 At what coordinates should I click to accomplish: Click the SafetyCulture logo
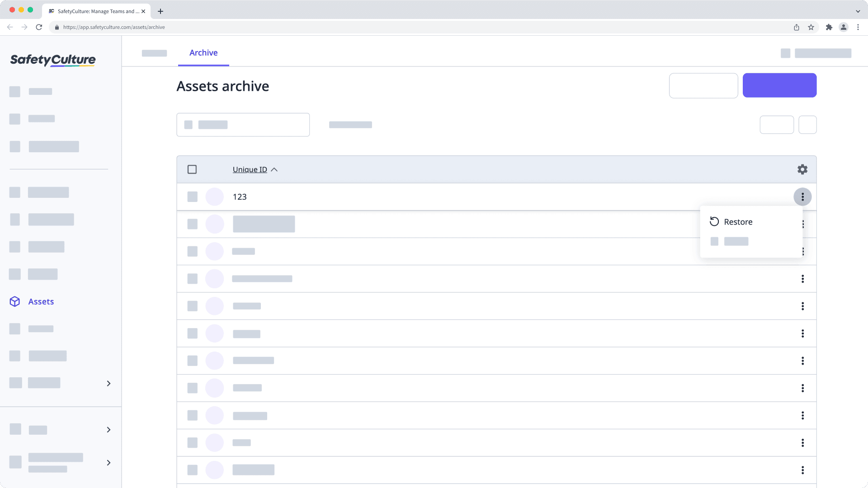(x=52, y=60)
